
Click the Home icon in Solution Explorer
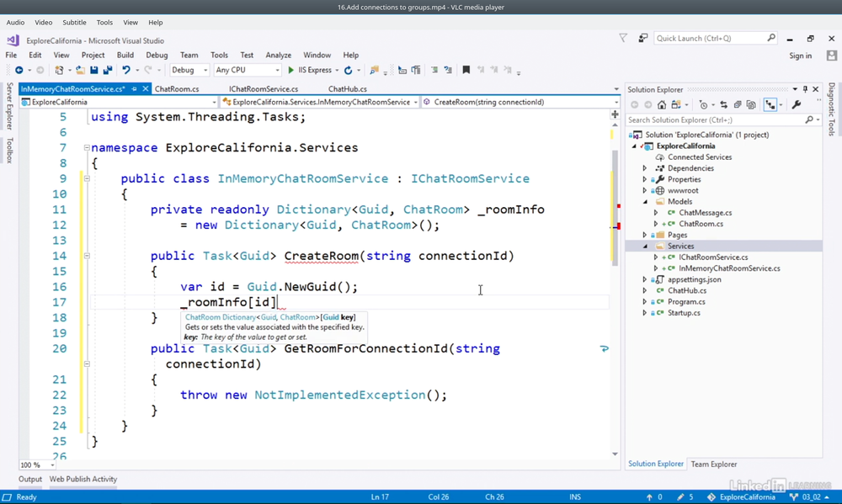662,104
